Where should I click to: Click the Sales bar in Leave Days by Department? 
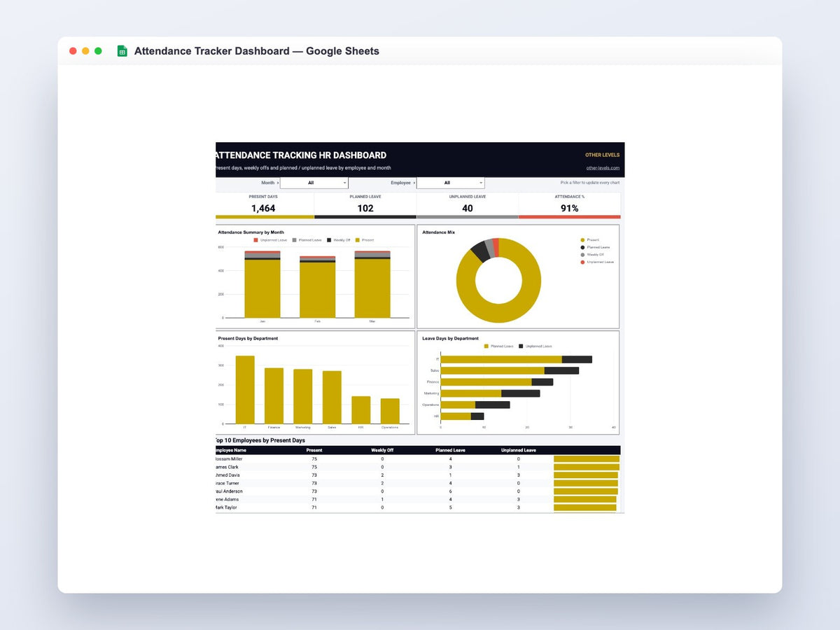pyautogui.click(x=510, y=370)
